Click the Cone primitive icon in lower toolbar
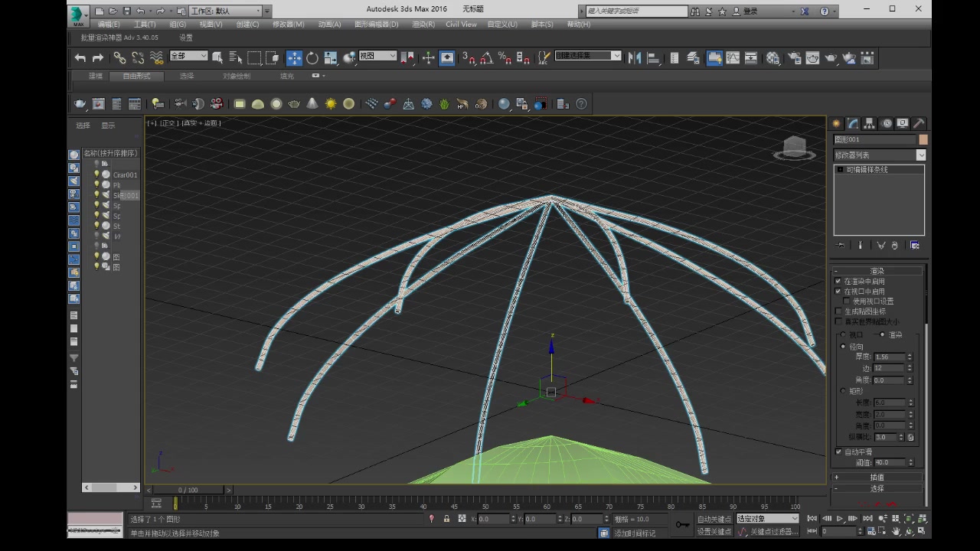This screenshot has height=551, width=980. (x=312, y=104)
